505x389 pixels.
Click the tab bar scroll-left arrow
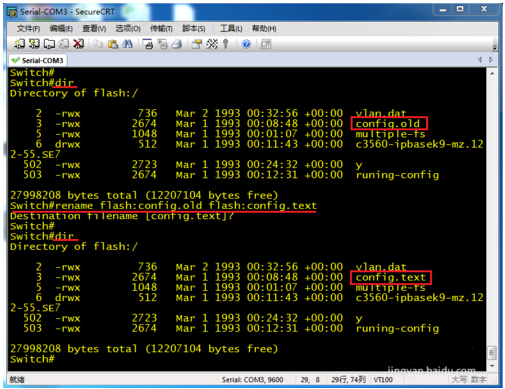coord(480,60)
